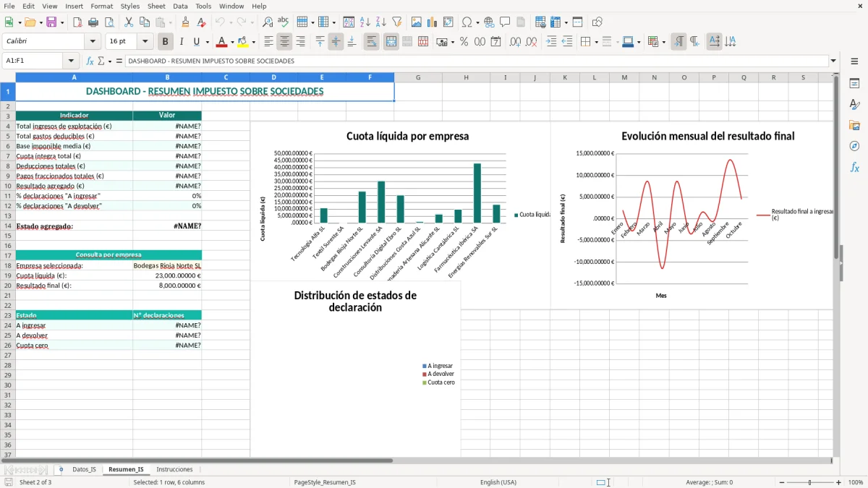Image resolution: width=868 pixels, height=488 pixels.
Task: Open Find & Replace icon
Action: click(268, 22)
